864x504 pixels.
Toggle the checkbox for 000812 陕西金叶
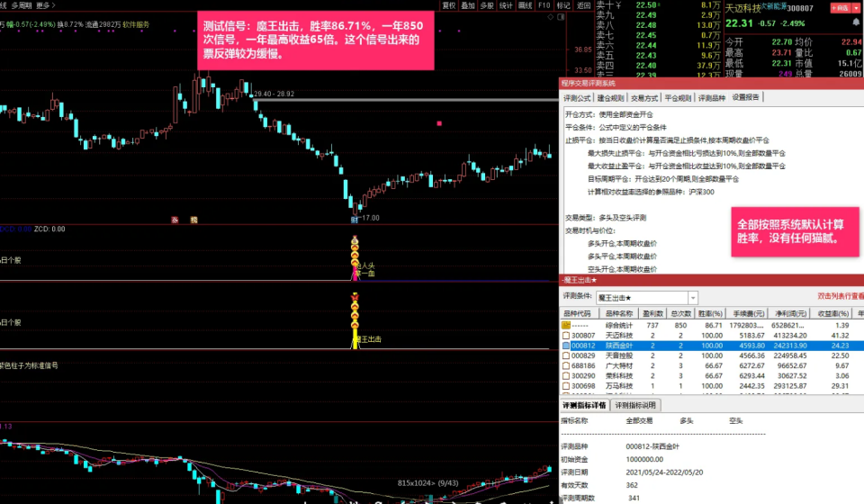tap(566, 346)
